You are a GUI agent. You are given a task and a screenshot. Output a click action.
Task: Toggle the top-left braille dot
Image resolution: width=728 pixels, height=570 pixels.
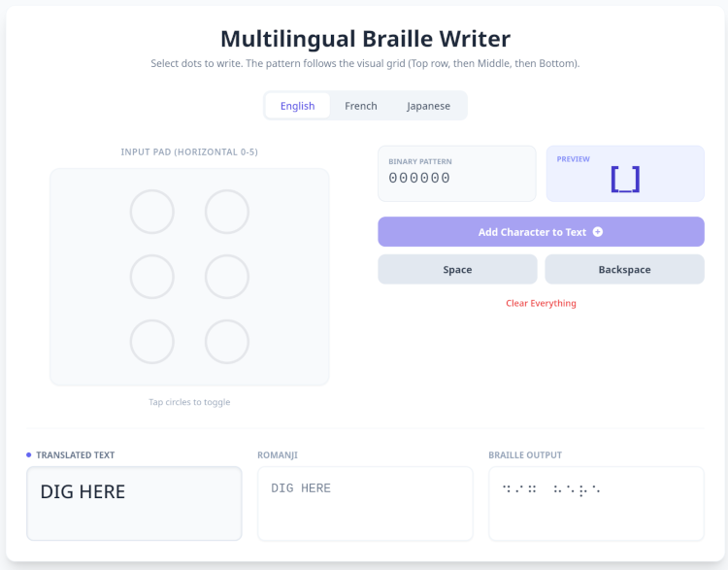pos(152,212)
